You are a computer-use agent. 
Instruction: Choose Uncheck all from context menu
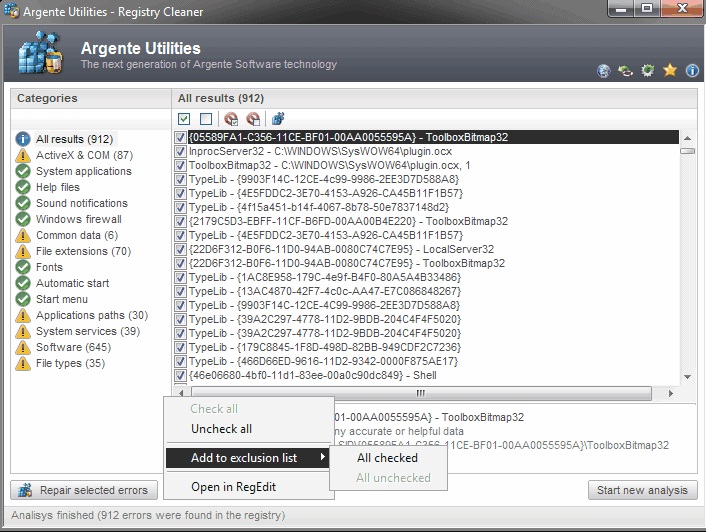[221, 429]
